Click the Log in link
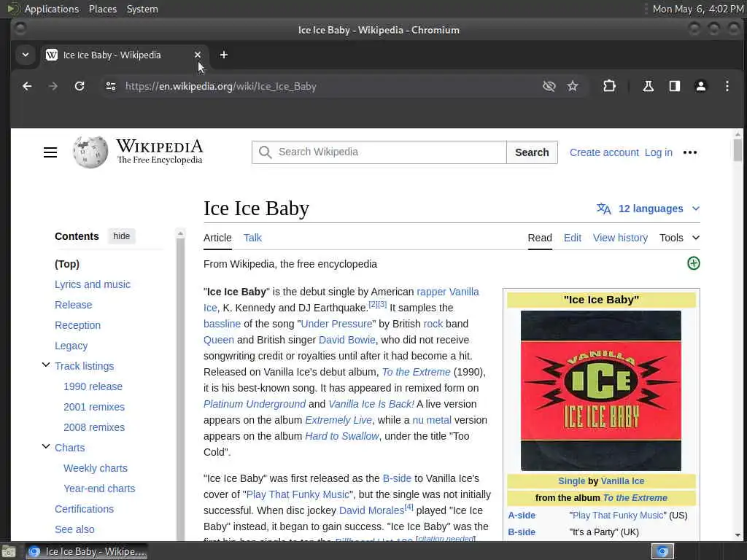Image resolution: width=747 pixels, height=560 pixels. coord(659,152)
